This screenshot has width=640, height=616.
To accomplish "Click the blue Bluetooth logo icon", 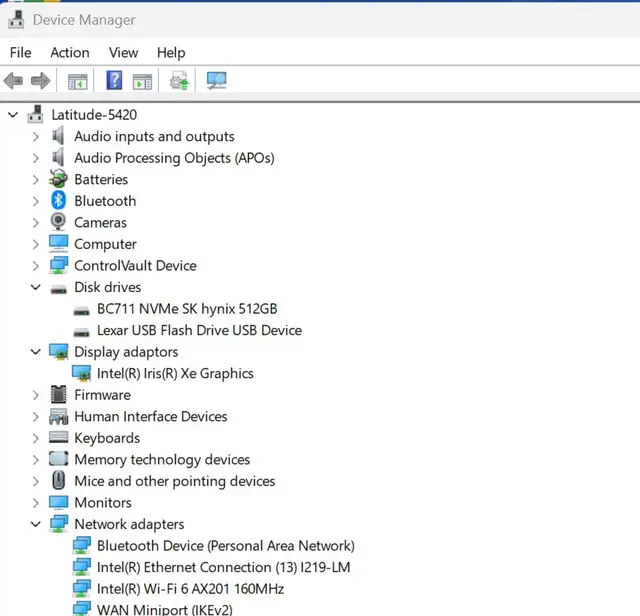I will point(58,200).
